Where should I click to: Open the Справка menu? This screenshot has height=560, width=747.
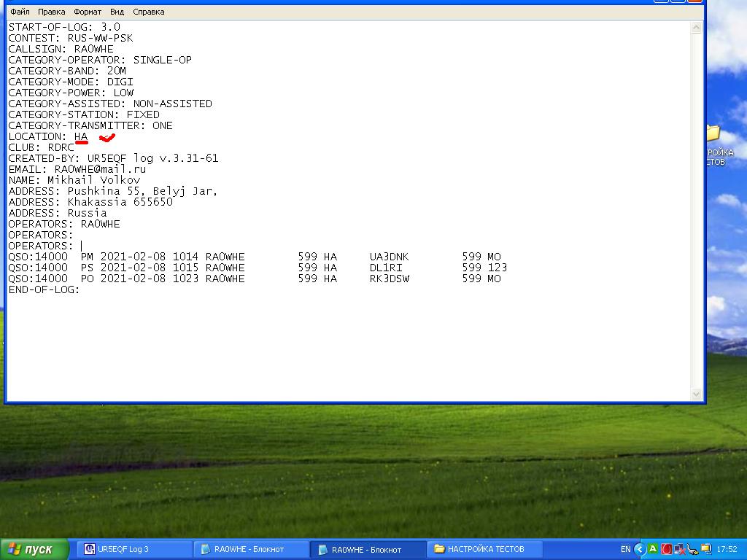(148, 12)
